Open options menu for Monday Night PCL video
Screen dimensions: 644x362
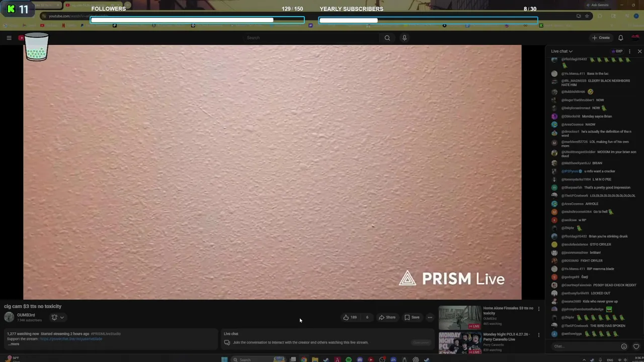tap(538, 335)
